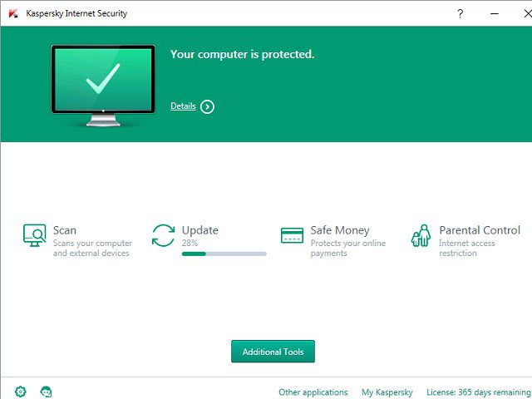Click the Kaspersky logo in title bar
This screenshot has height=399, width=532.
coord(13,13)
